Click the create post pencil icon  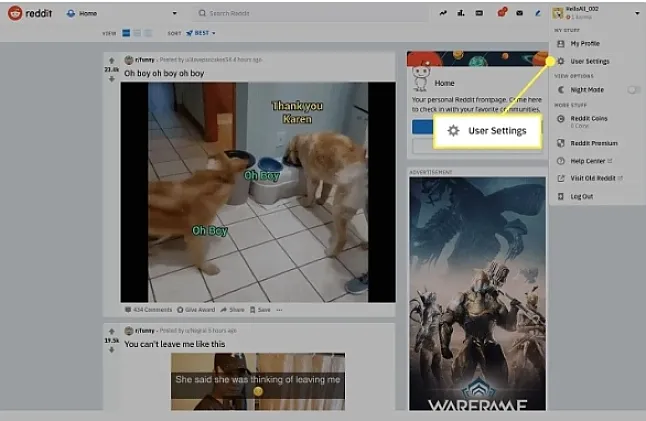538,13
